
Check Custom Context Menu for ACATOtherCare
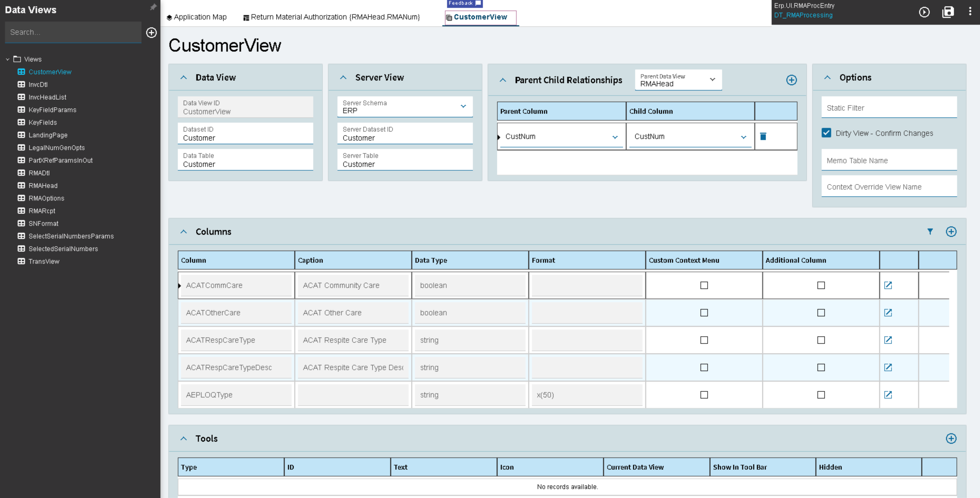pyautogui.click(x=704, y=313)
